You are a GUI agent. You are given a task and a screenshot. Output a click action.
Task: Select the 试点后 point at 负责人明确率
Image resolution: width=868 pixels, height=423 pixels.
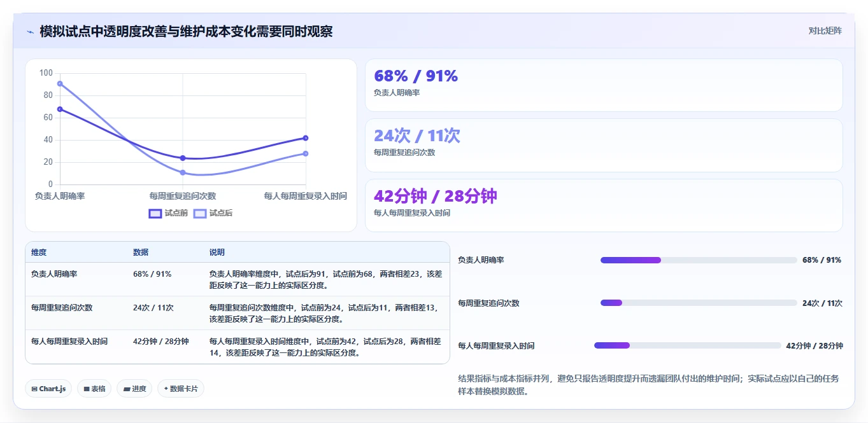pyautogui.click(x=60, y=83)
